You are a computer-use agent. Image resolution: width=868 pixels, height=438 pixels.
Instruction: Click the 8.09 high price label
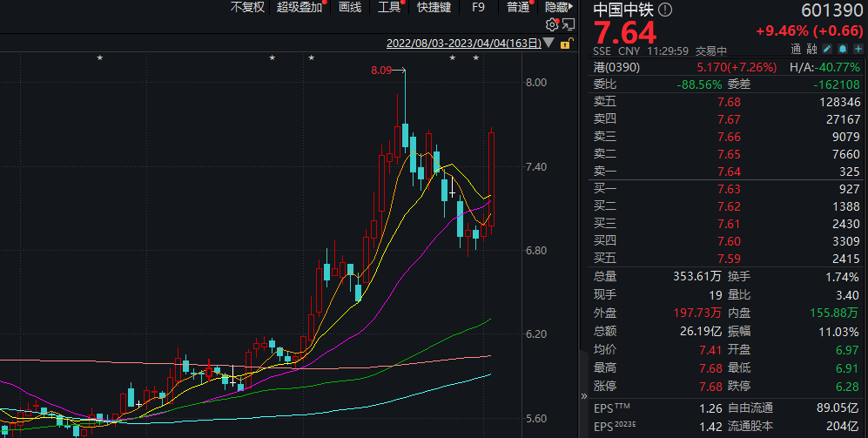coord(381,71)
